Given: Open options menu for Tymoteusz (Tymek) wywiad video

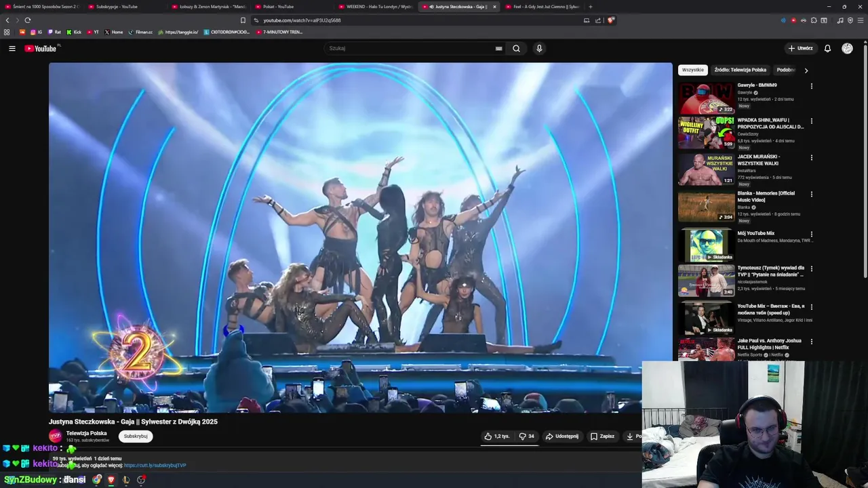Looking at the screenshot, I should pyautogui.click(x=811, y=269).
